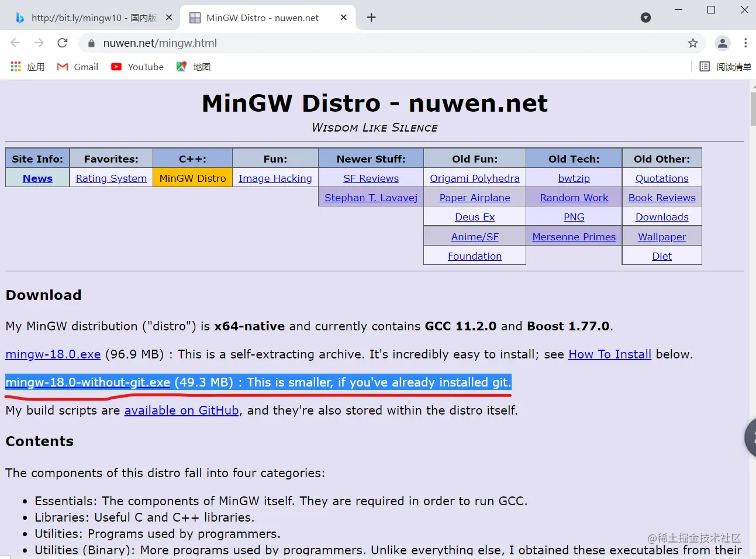This screenshot has height=559, width=756.
Task: View site security lock information
Action: [91, 43]
